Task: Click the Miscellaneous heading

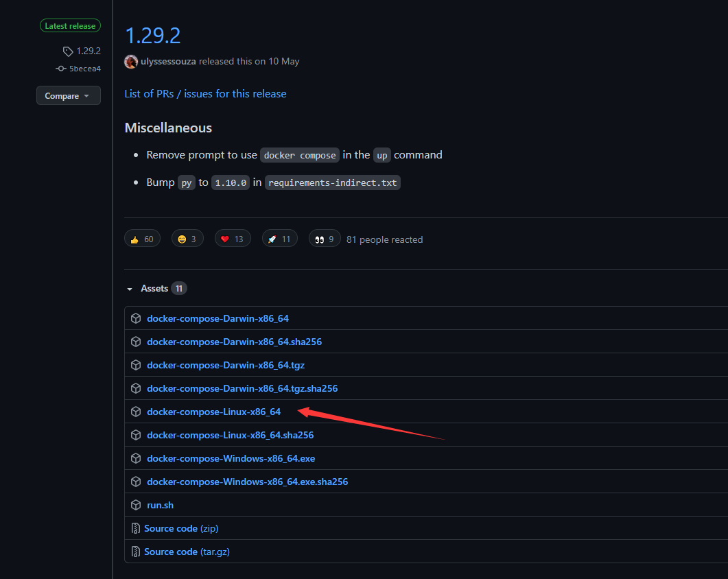Action: tap(168, 128)
